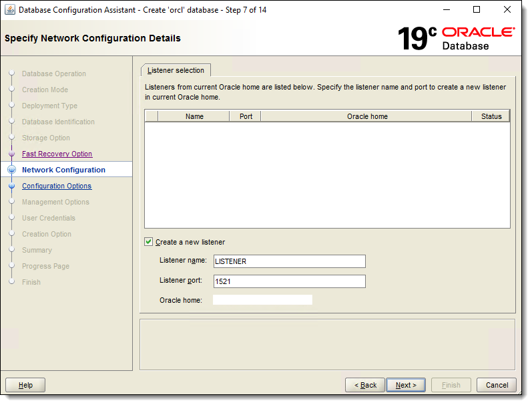Go to the Fast Recovery Option step

[57, 154]
